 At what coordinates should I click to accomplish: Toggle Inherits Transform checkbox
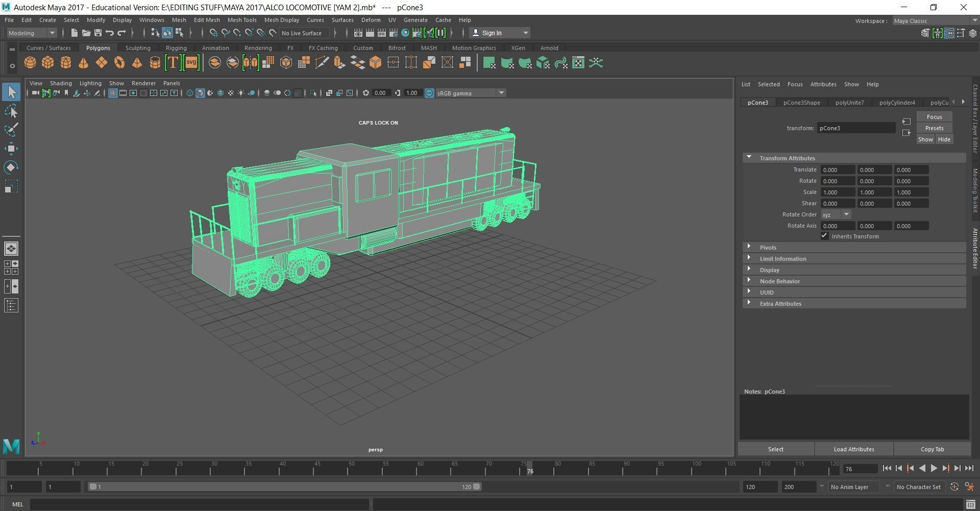pyautogui.click(x=824, y=236)
